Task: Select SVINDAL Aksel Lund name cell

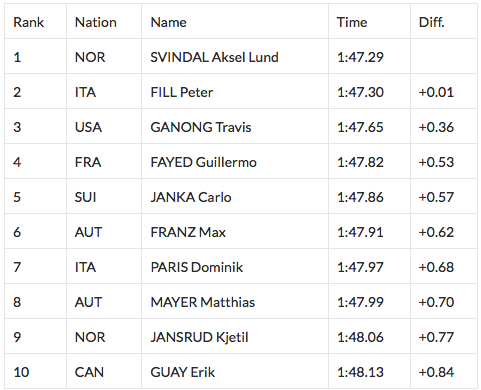Action: pos(214,57)
